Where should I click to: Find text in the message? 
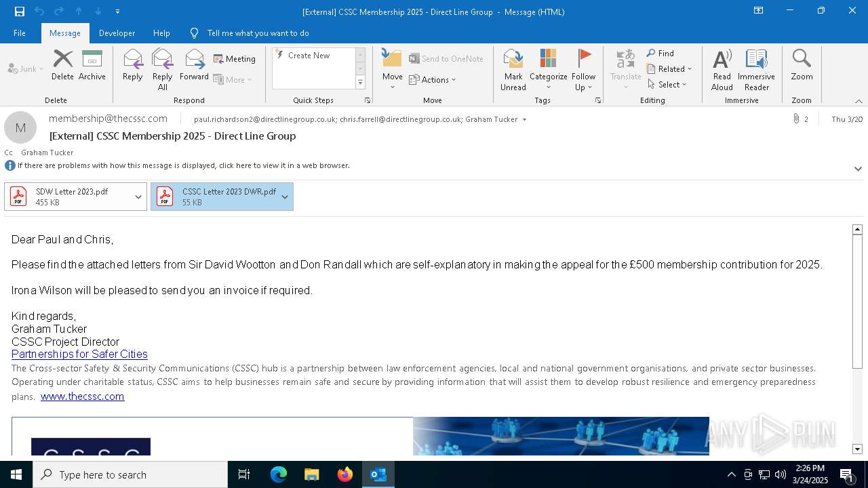point(660,53)
